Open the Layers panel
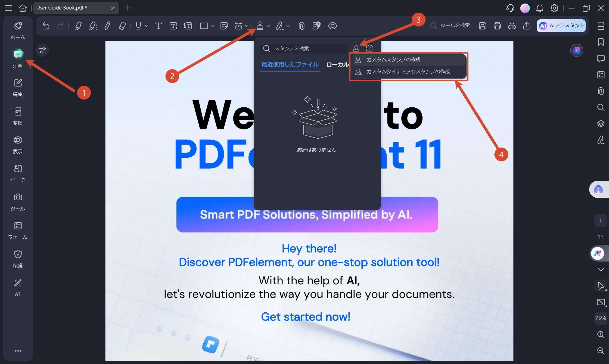 point(601,123)
